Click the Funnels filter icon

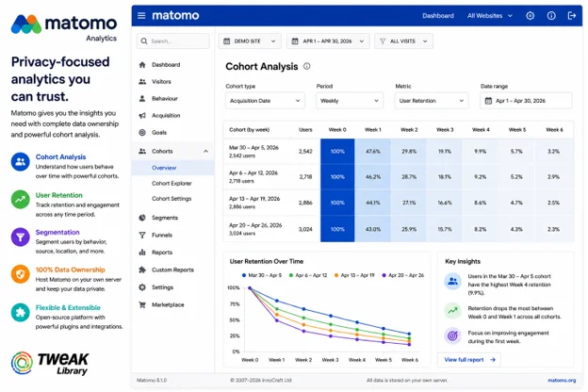point(142,236)
